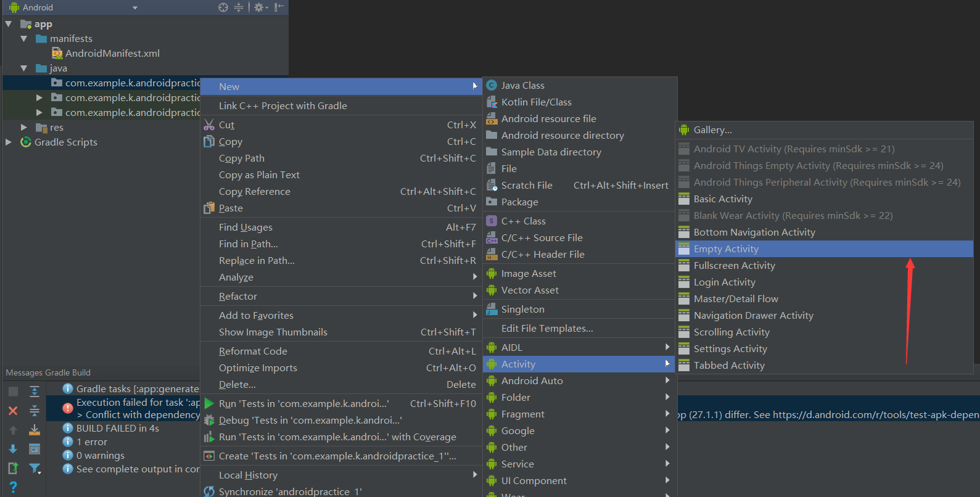Select AndroidManifest.xml in the project tree

tap(112, 54)
